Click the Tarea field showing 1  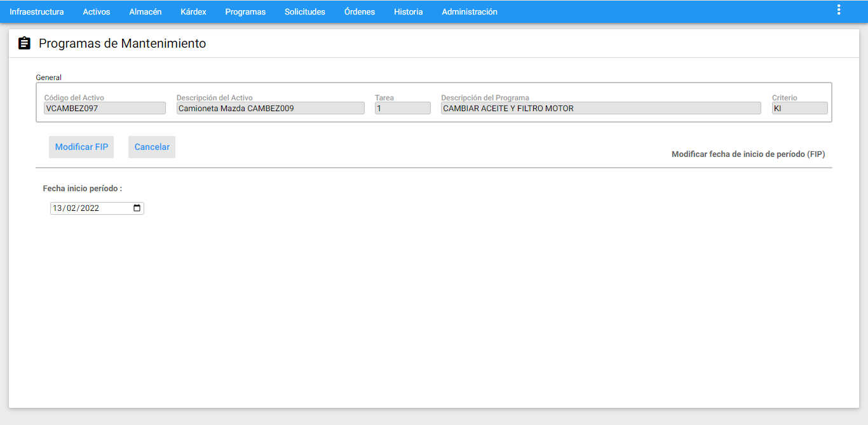(x=403, y=108)
